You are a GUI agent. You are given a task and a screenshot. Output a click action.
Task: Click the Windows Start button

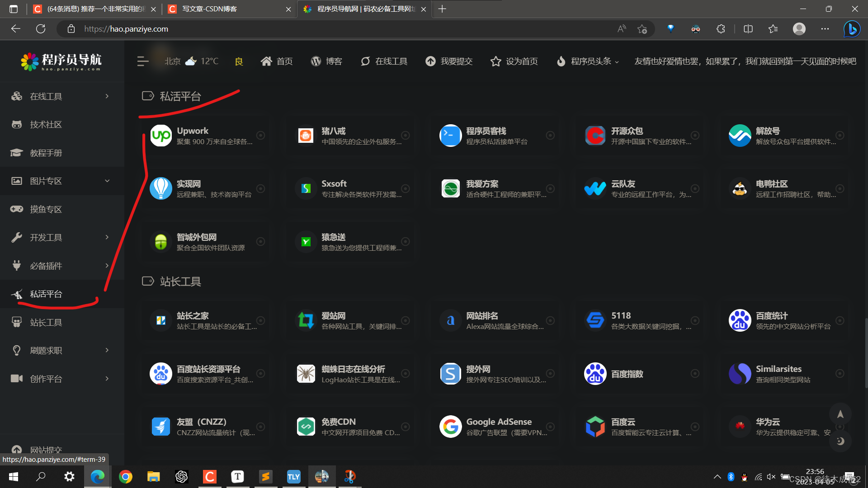[14, 477]
